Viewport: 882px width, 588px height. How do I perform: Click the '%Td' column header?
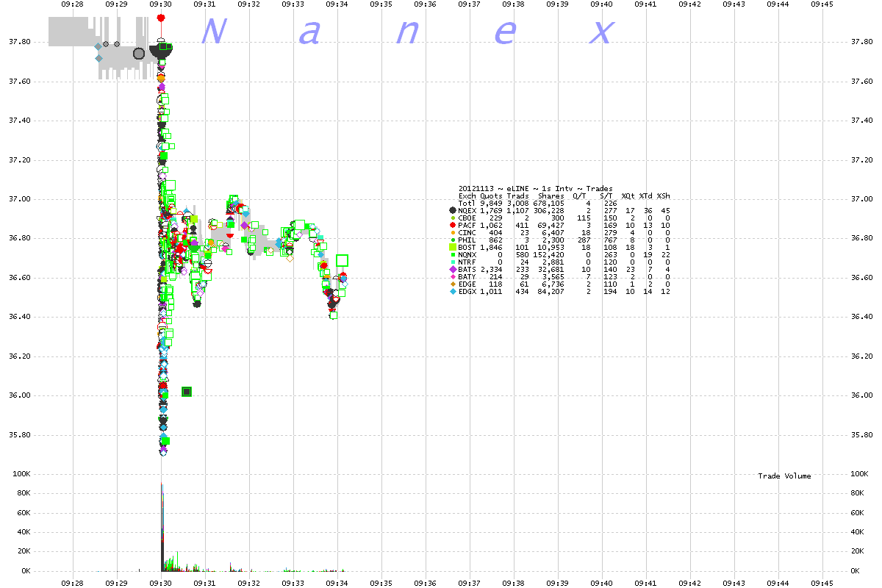click(645, 196)
